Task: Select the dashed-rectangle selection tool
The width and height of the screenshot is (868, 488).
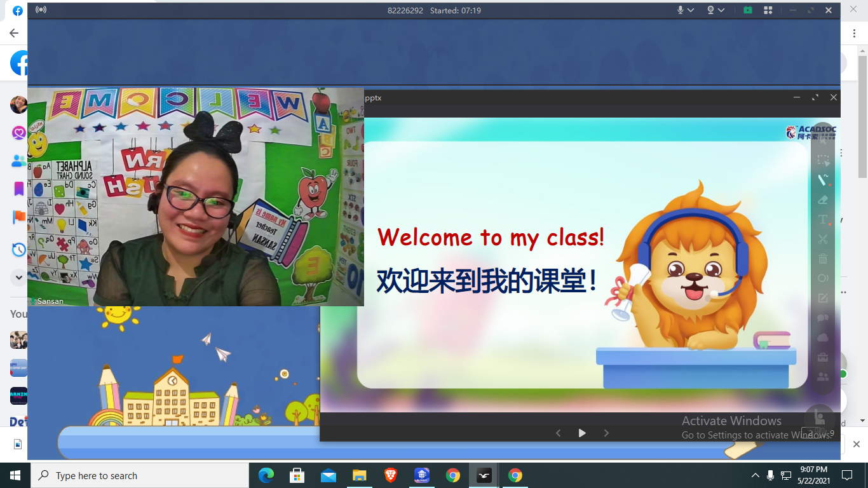Action: 824,160
